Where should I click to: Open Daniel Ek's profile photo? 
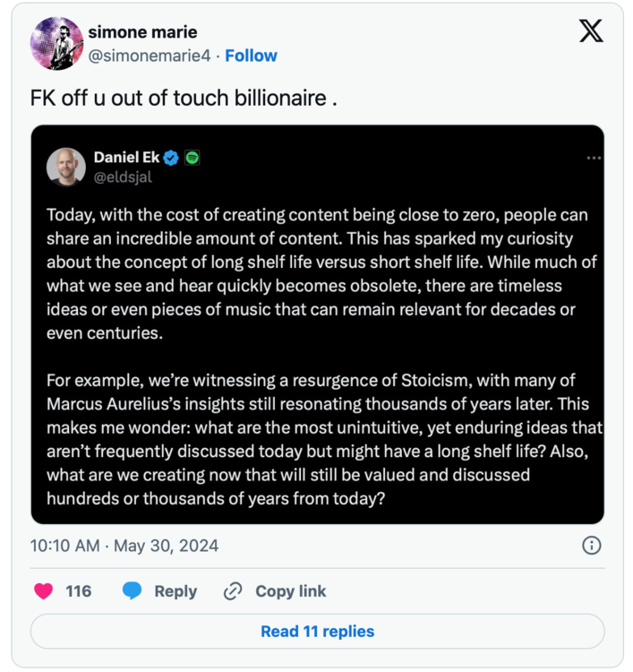[66, 167]
